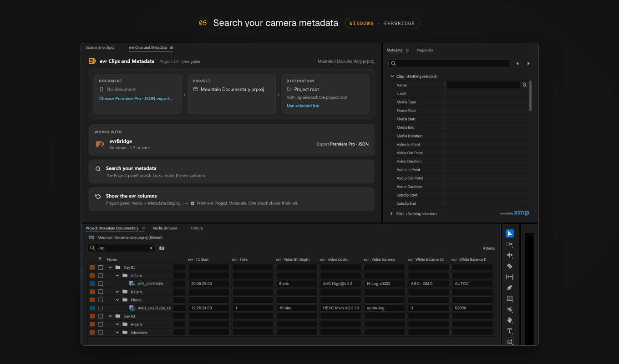Select the Track Select Forward tool
This screenshot has height=364, width=619.
tap(510, 244)
